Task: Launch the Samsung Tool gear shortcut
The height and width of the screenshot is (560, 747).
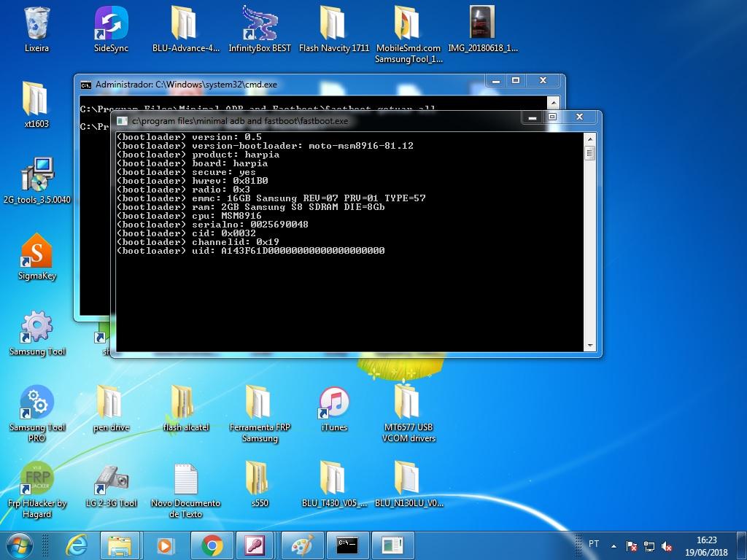Action: pyautogui.click(x=36, y=332)
